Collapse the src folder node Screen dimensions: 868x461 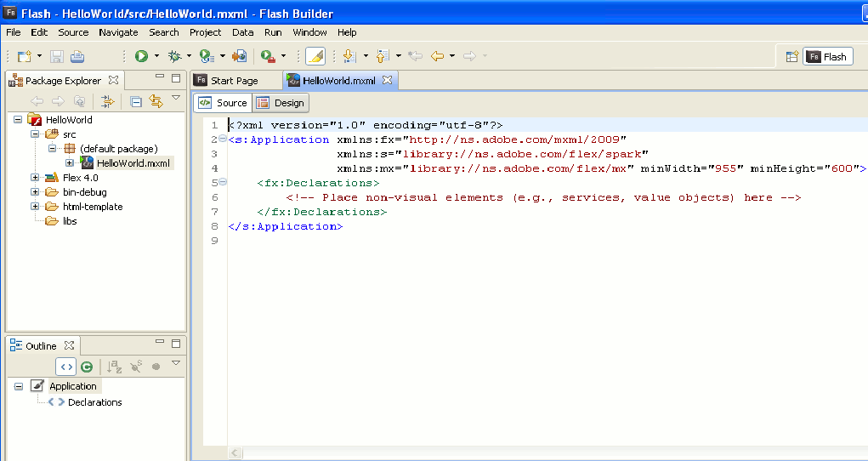coord(35,134)
